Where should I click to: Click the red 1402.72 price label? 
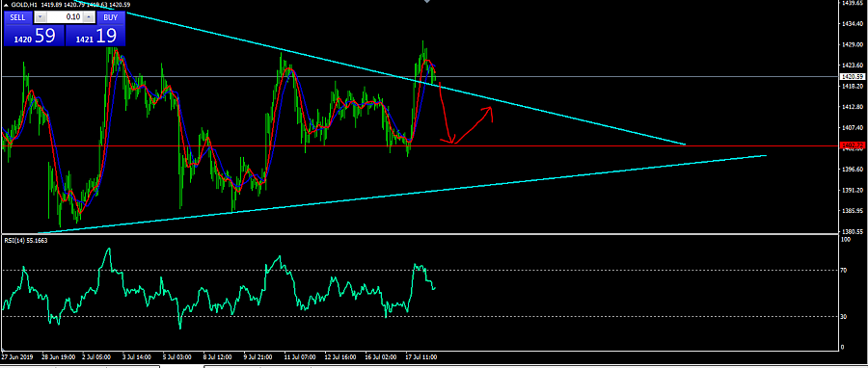[854, 145]
